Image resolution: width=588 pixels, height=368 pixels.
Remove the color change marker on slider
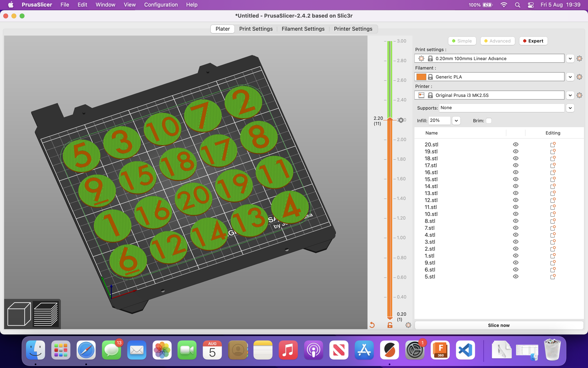[x=401, y=120]
